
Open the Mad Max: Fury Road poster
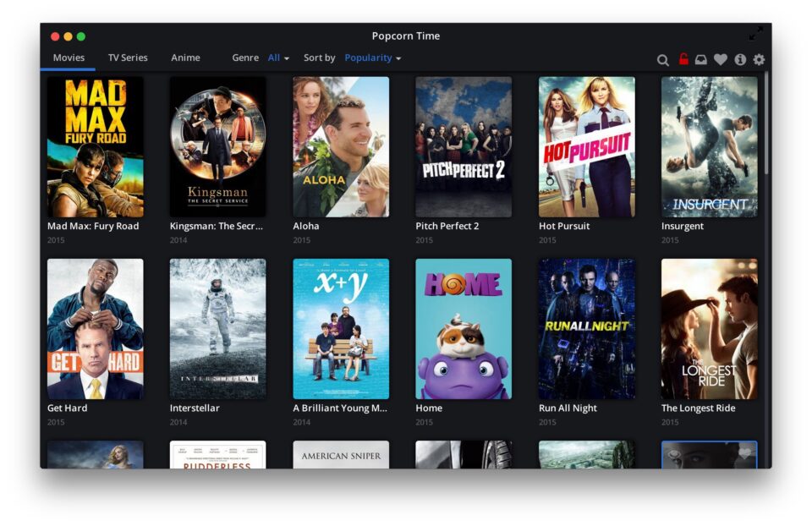coord(96,146)
